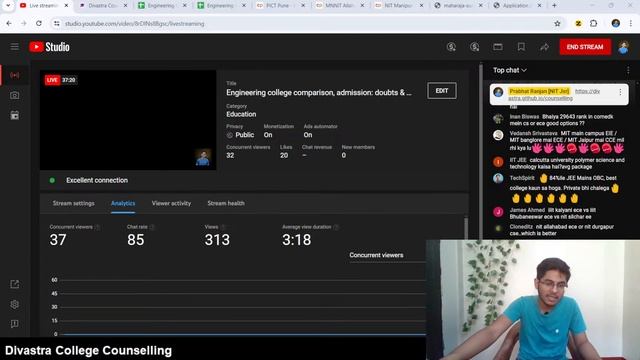Expand the Top chat dropdown
Screen dimensions: 640x360
tap(510, 70)
